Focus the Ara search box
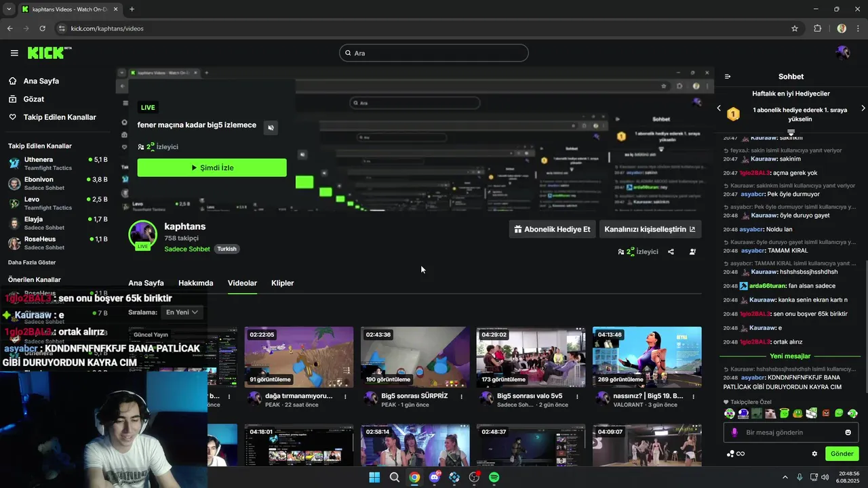868x488 pixels. point(434,53)
